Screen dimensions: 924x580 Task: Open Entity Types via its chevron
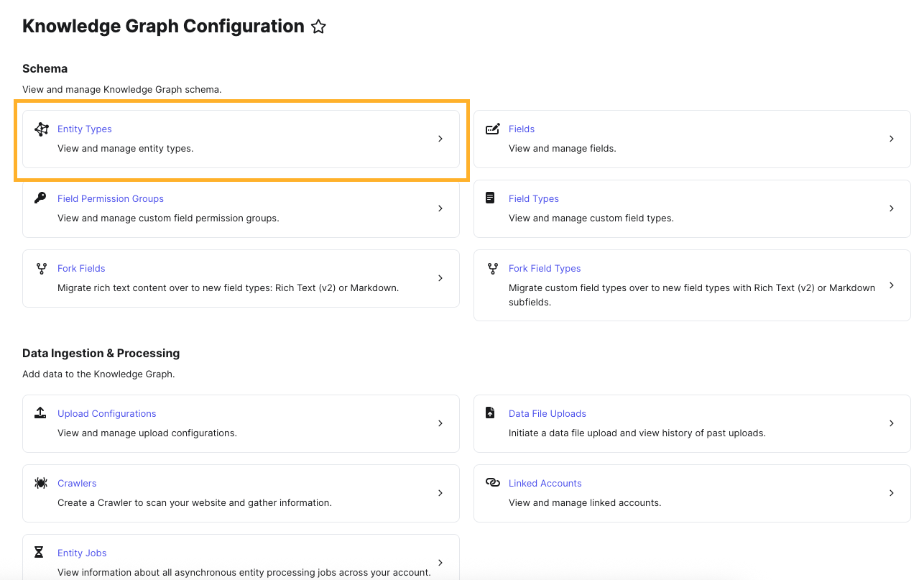pos(440,139)
